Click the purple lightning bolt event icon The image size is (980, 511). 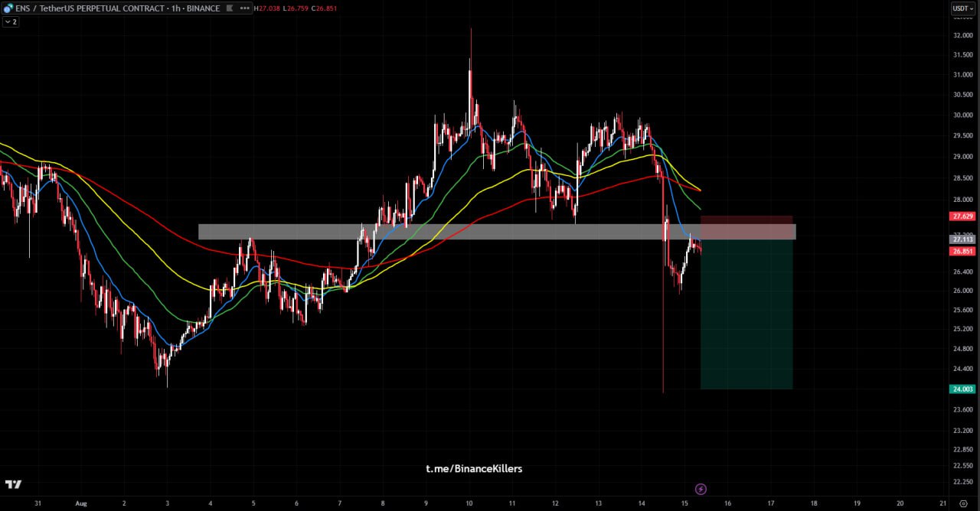701,489
